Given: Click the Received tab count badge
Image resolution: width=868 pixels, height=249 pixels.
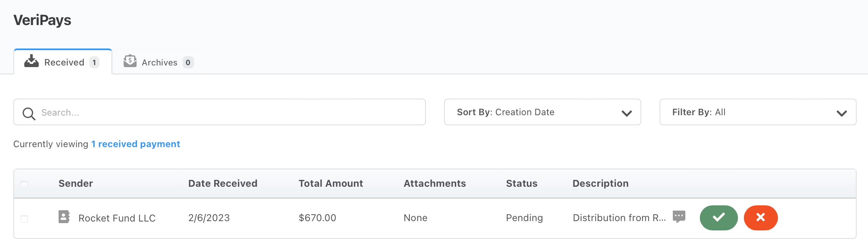Looking at the screenshot, I should coord(94,62).
